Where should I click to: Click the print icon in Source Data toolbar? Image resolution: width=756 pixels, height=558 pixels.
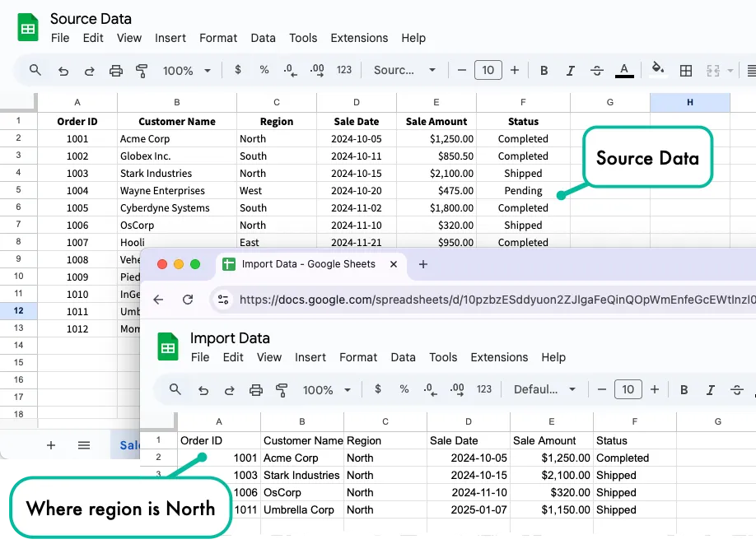pos(116,71)
